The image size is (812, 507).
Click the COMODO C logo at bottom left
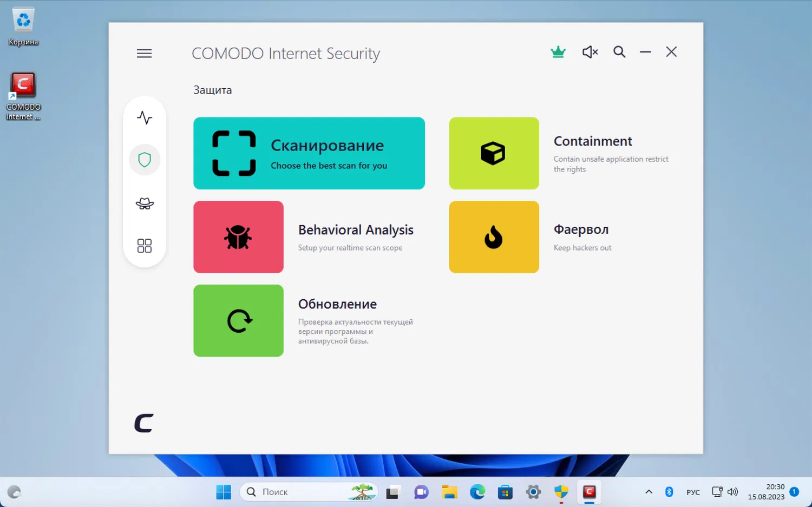click(144, 423)
